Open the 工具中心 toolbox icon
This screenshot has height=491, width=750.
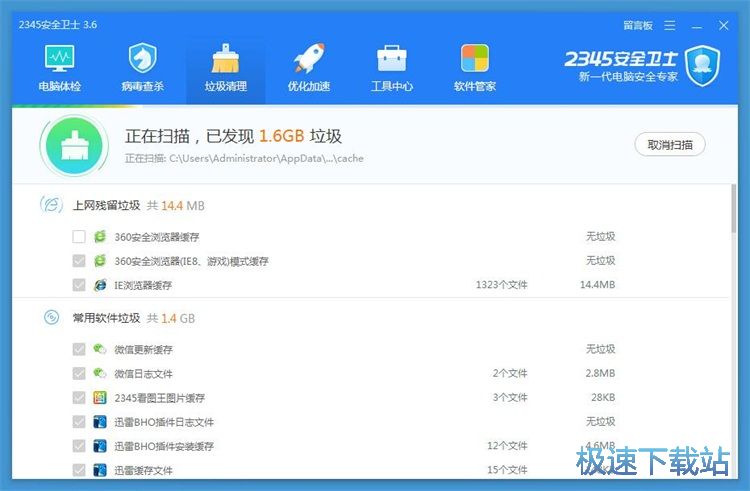pyautogui.click(x=392, y=58)
